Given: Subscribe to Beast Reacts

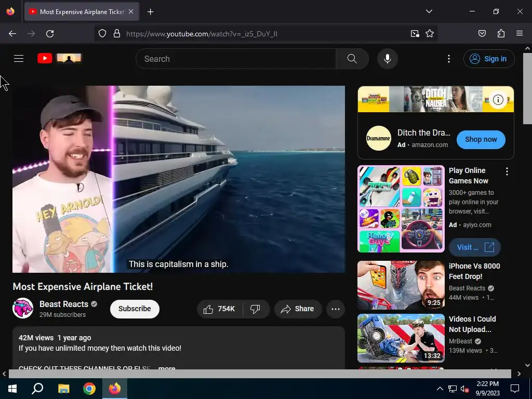Looking at the screenshot, I should pyautogui.click(x=135, y=309).
